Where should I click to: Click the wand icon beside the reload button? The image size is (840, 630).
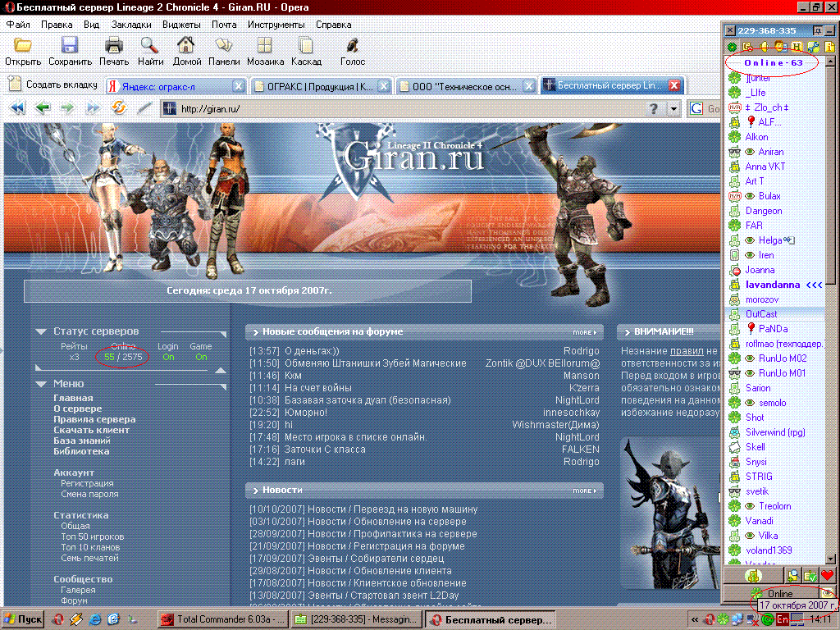coord(144,108)
